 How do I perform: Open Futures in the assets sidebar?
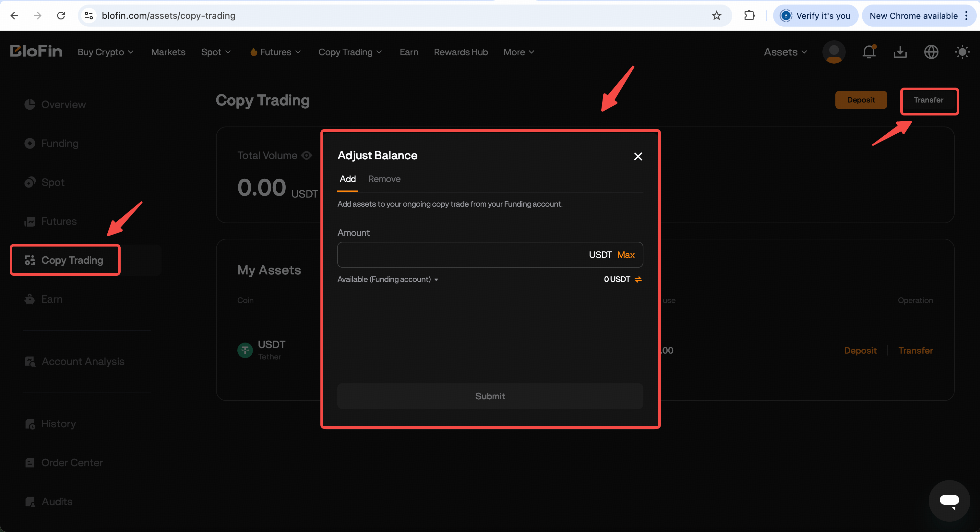51,222
